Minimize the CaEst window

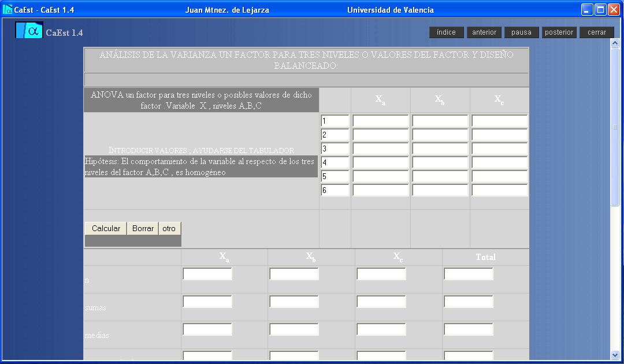(587, 10)
